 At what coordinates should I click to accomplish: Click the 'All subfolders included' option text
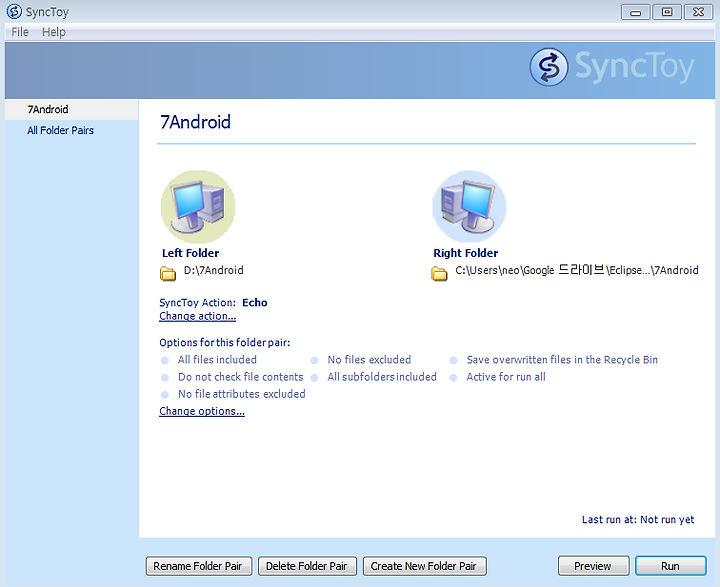[382, 377]
